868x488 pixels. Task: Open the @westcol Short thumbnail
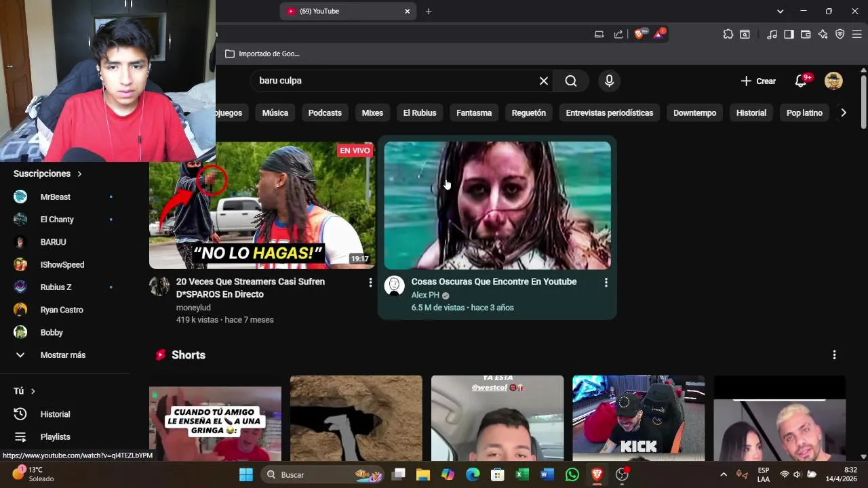(498, 418)
